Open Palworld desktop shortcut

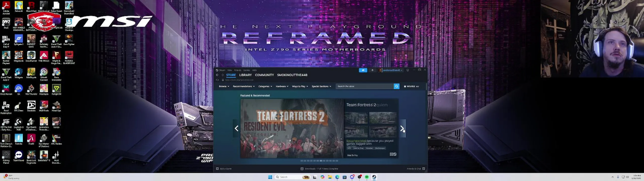coord(19,7)
